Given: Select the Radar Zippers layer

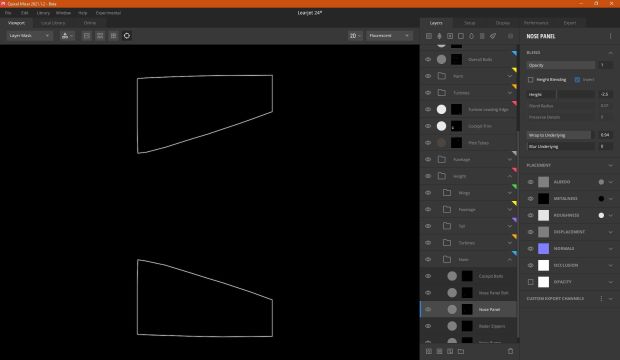Looking at the screenshot, I should [x=469, y=326].
